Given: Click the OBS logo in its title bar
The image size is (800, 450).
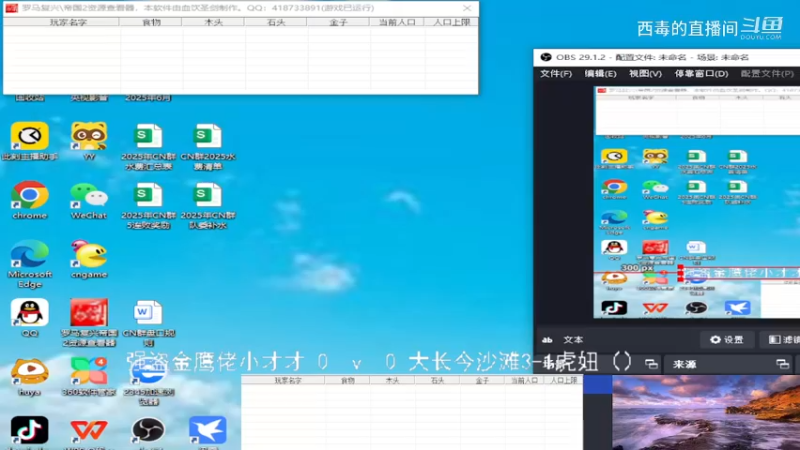Looking at the screenshot, I should [x=546, y=57].
